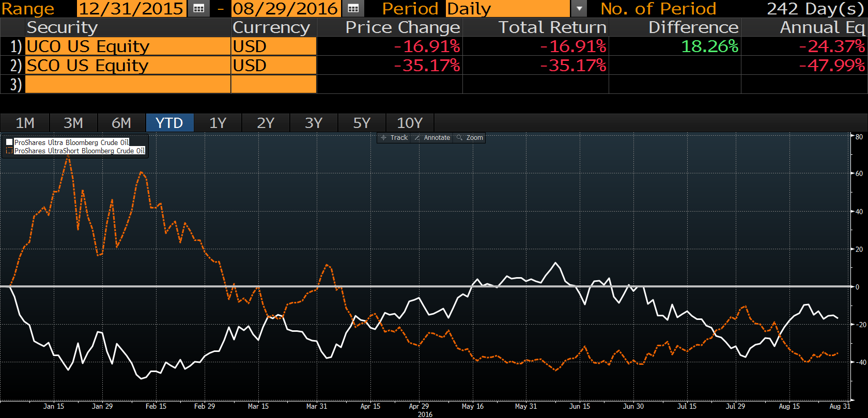Click the empty currency field in row 3
The width and height of the screenshot is (868, 418).
pyautogui.click(x=274, y=84)
